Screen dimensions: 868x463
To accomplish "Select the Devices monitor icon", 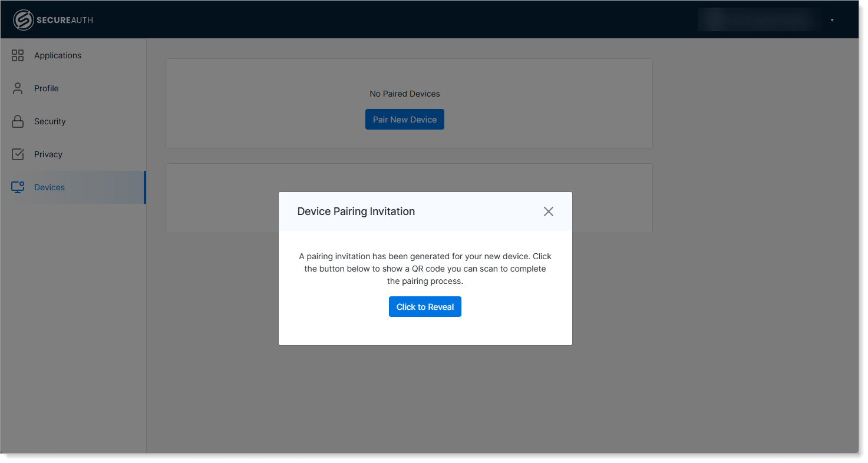I will click(x=16, y=187).
